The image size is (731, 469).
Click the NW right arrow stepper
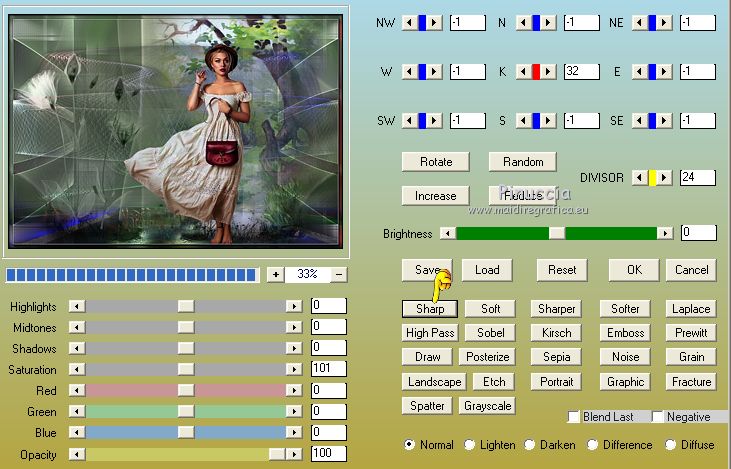pyautogui.click(x=434, y=22)
